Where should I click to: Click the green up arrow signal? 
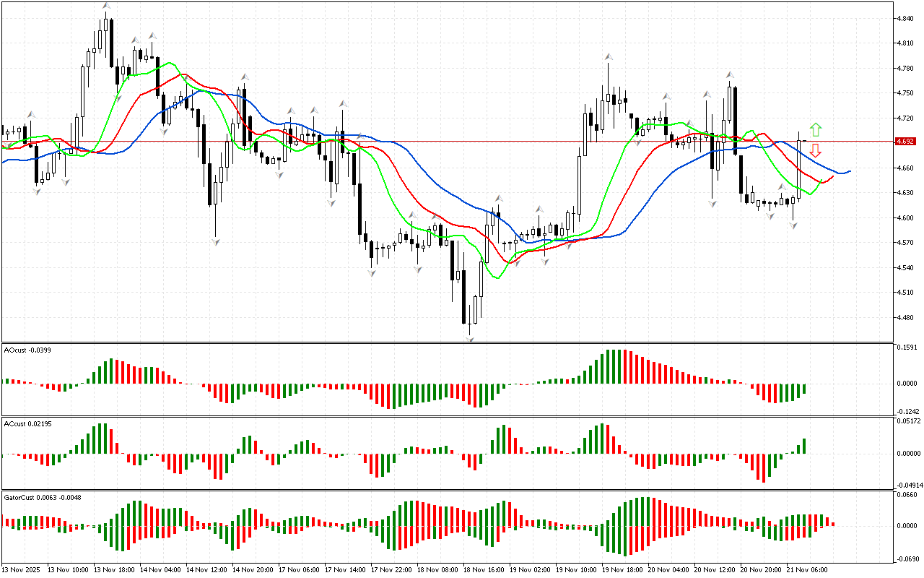(815, 130)
